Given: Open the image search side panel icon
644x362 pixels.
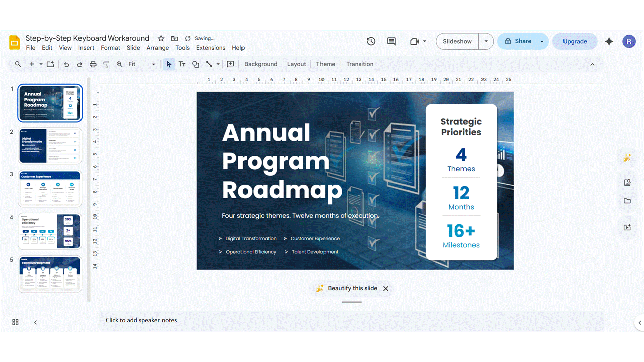Looking at the screenshot, I should [x=627, y=183].
